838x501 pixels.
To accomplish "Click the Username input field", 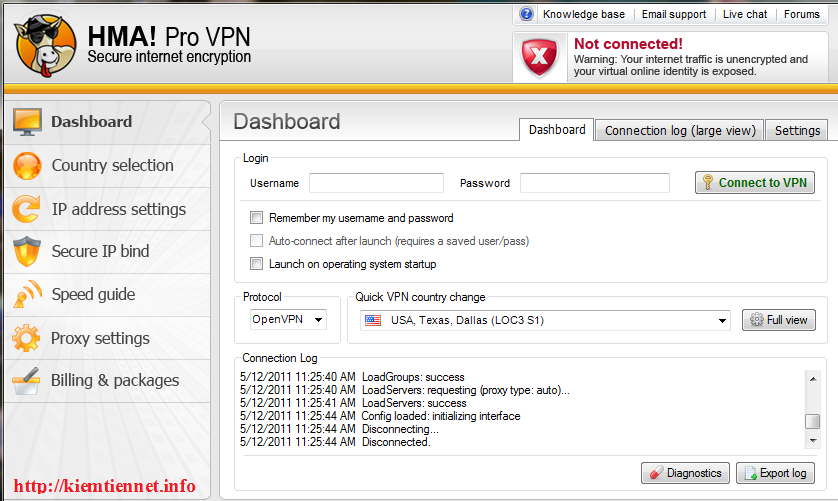I will (x=376, y=183).
